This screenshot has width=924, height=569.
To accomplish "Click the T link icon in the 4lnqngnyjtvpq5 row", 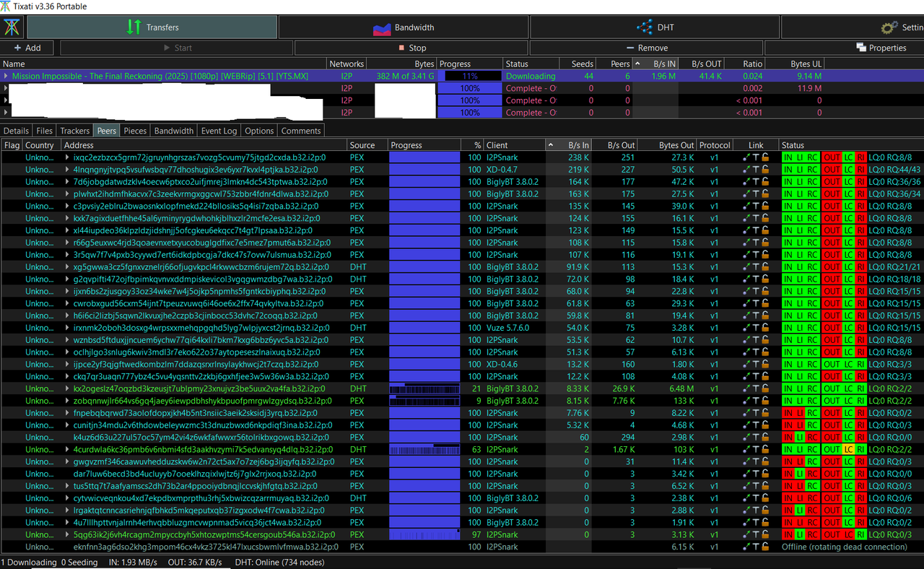I will click(756, 170).
